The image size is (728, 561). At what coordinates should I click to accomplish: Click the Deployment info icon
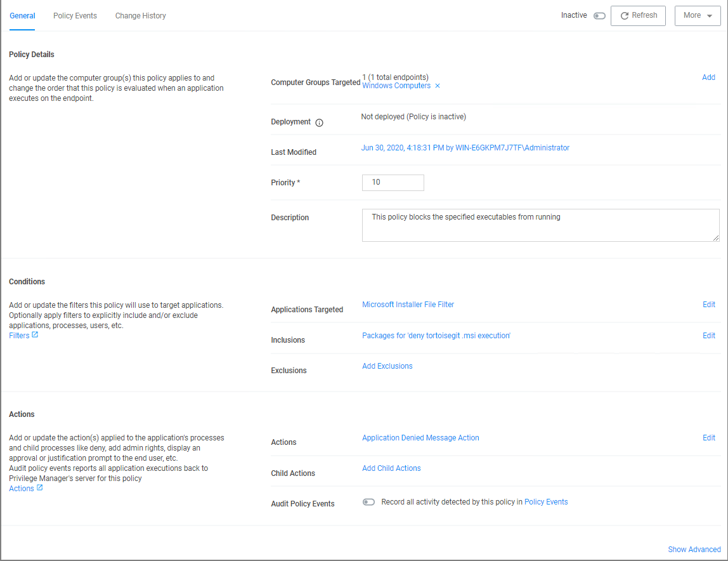(x=319, y=123)
